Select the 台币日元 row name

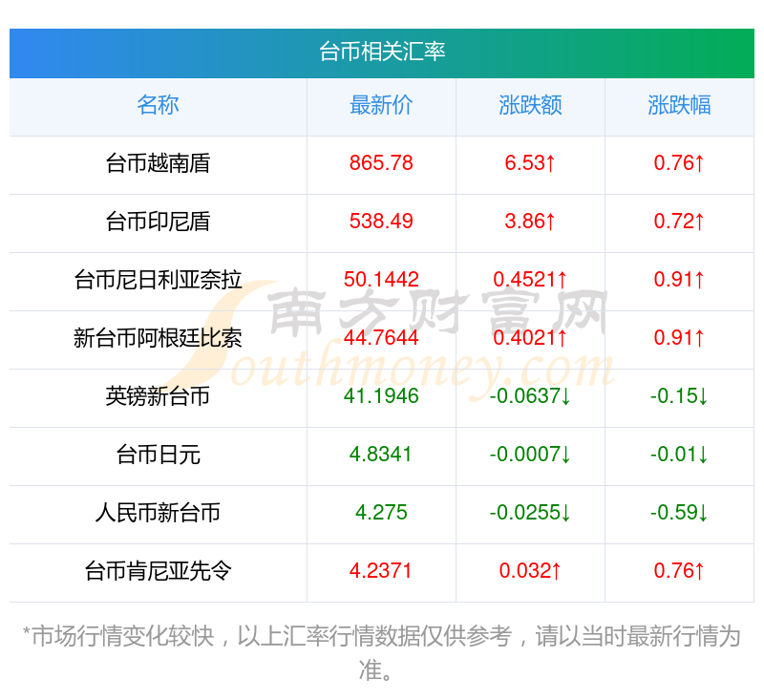158,455
